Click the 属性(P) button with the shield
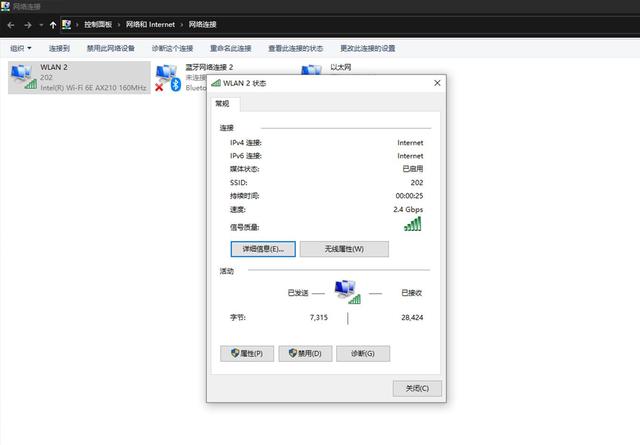 click(247, 353)
